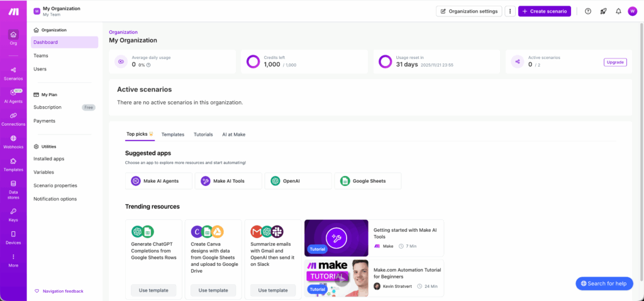Open the three-dot options menu beside Organization settings
The width and height of the screenshot is (644, 301).
(510, 11)
